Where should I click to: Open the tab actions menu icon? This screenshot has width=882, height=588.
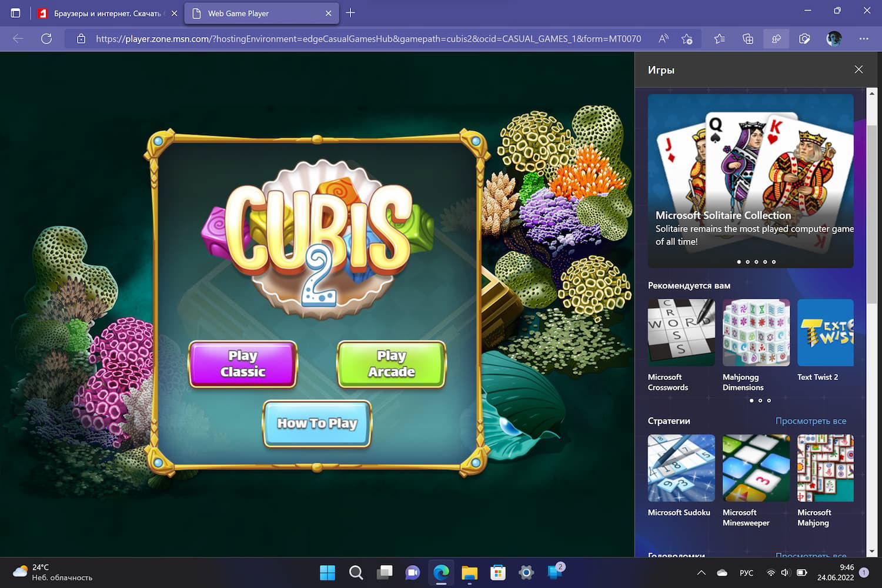(x=15, y=13)
